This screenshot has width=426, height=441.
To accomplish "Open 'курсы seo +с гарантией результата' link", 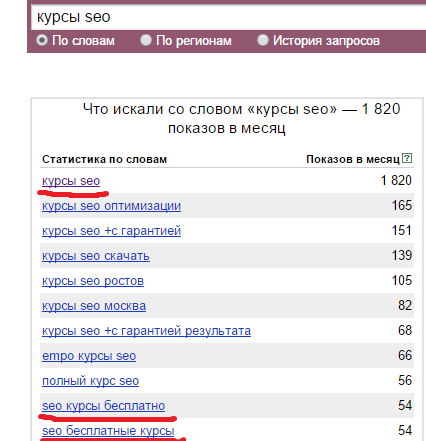I will [x=146, y=331].
